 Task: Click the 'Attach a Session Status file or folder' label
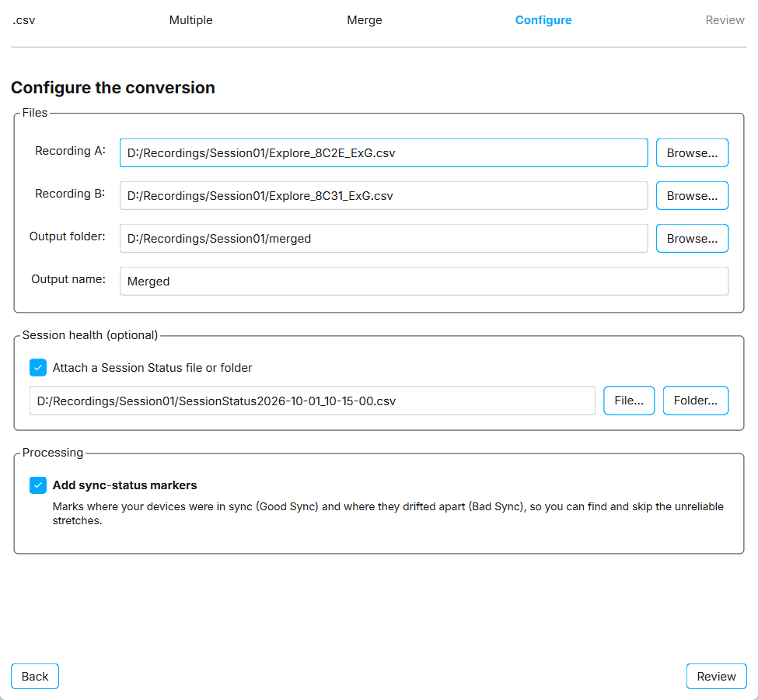click(x=152, y=368)
